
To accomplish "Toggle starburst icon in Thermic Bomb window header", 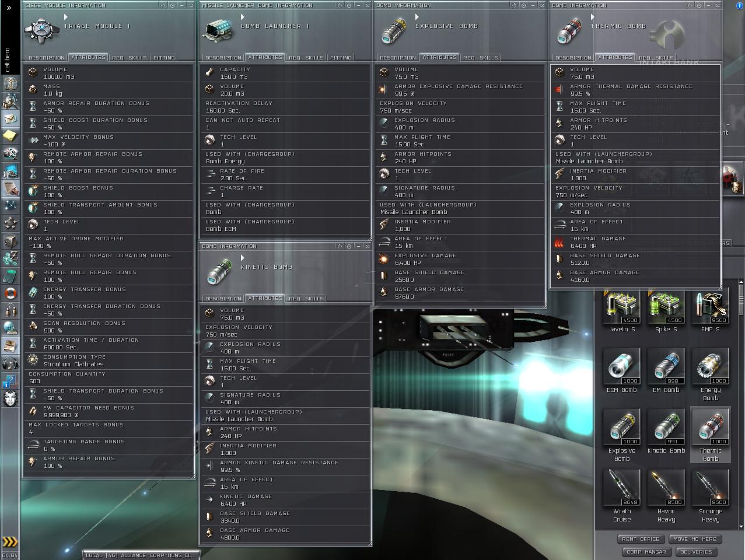I will (690, 5).
